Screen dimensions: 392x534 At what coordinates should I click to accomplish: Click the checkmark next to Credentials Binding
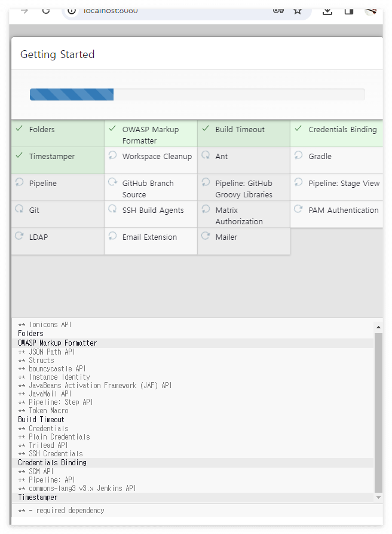tap(298, 129)
